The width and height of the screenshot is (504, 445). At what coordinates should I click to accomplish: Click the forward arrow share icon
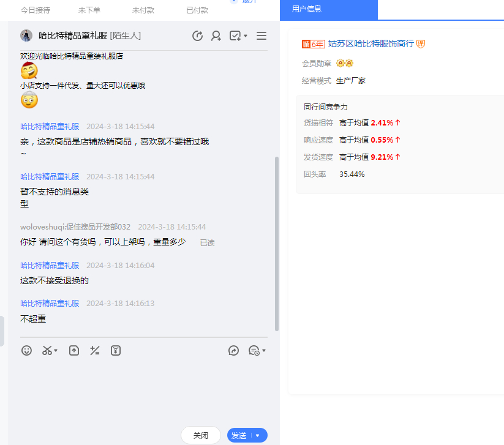[x=233, y=351]
